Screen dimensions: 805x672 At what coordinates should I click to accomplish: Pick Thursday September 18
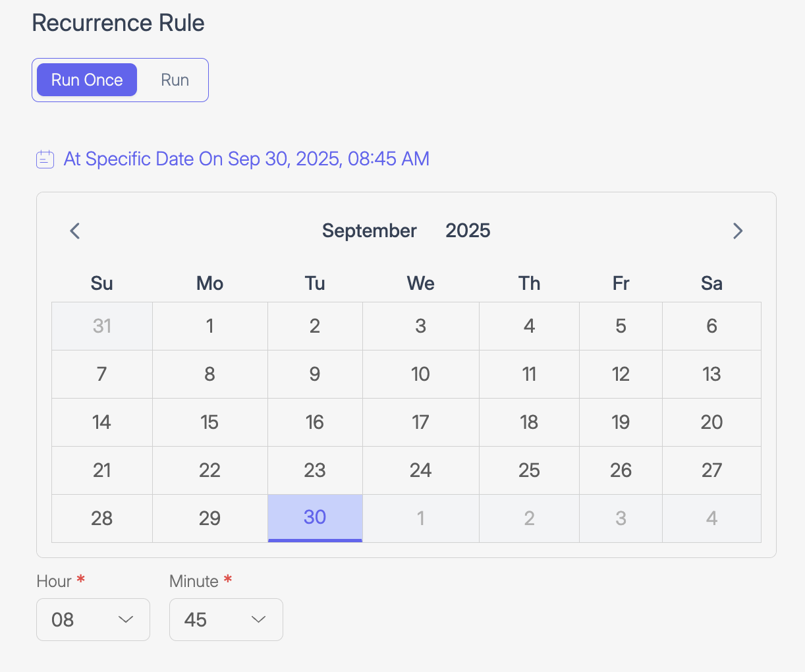point(529,422)
